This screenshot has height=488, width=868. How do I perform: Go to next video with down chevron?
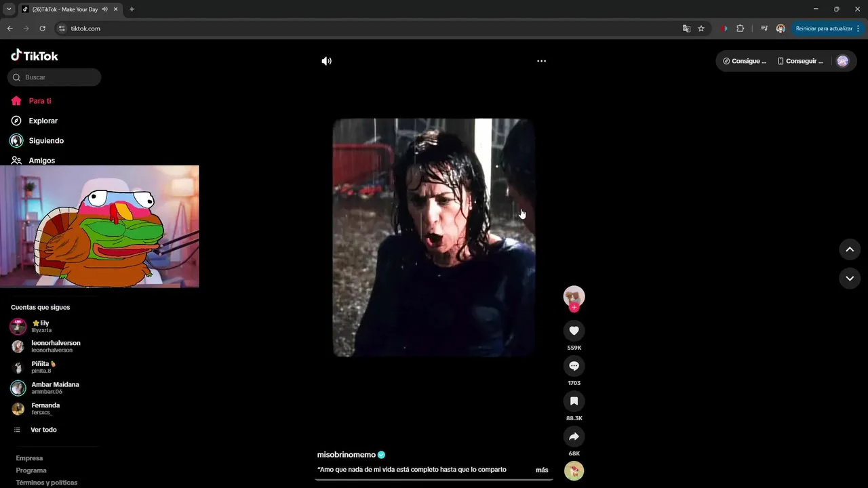(850, 278)
